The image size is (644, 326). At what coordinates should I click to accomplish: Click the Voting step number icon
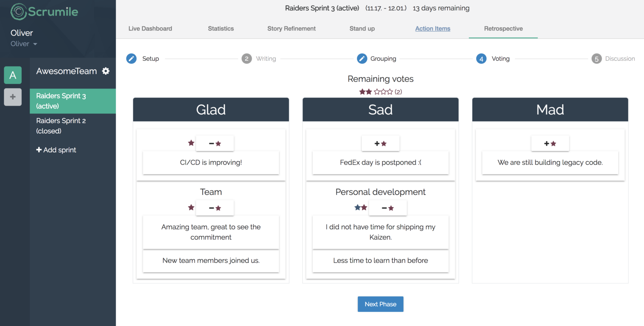[481, 59]
